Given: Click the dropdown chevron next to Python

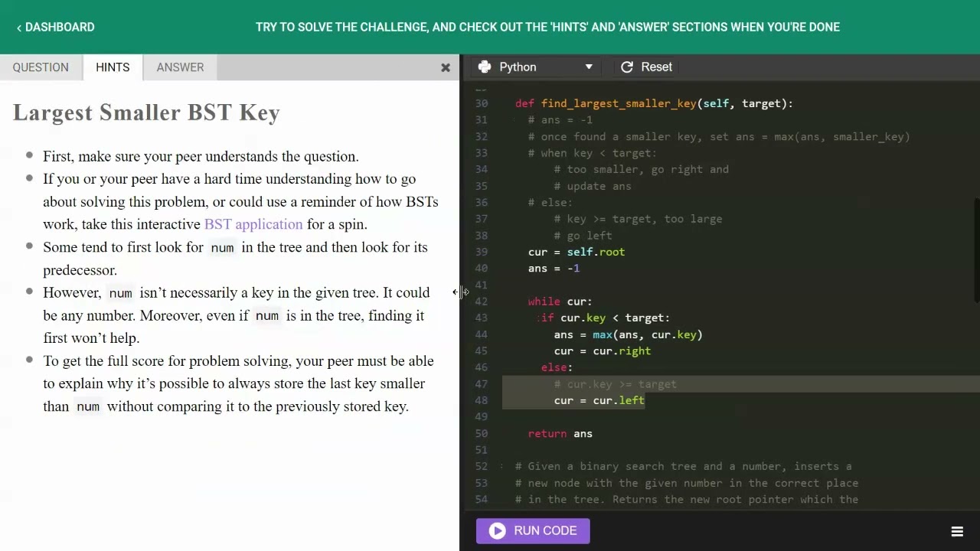Looking at the screenshot, I should (589, 67).
